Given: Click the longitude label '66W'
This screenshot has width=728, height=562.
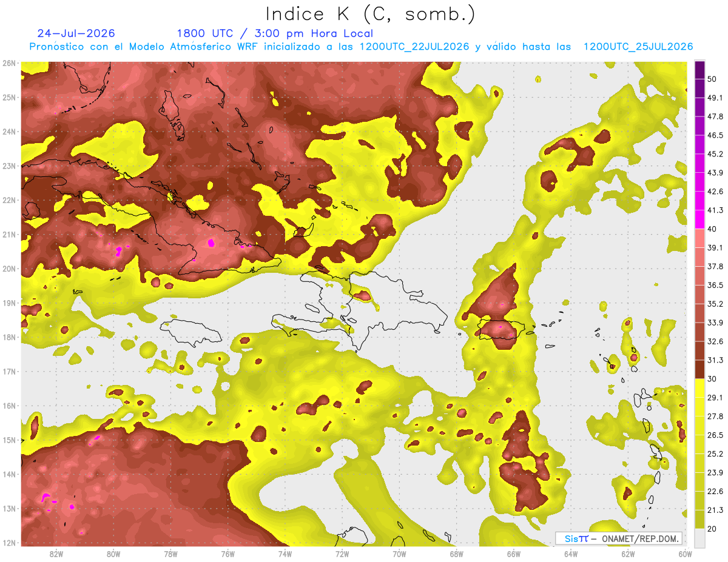Looking at the screenshot, I should pyautogui.click(x=514, y=554).
